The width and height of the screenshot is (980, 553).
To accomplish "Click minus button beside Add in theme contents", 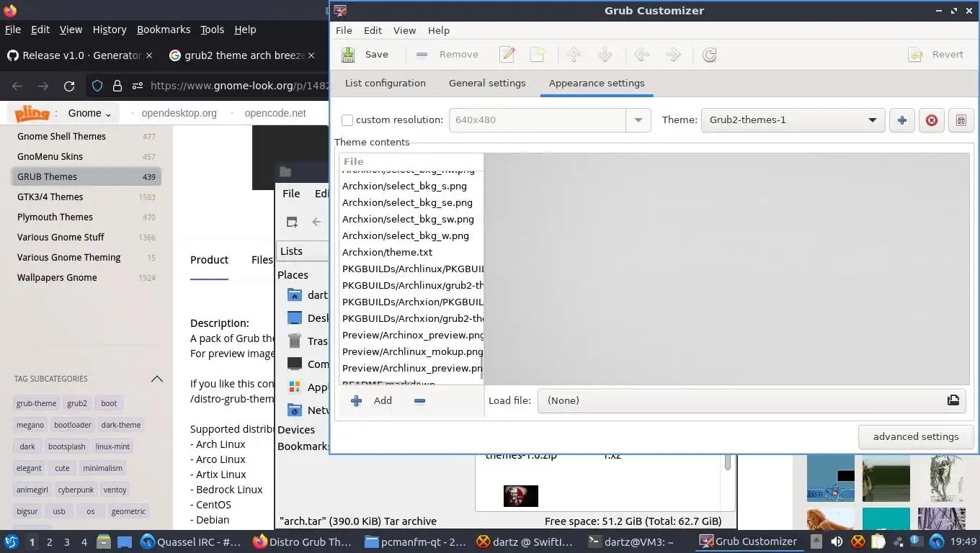I will [x=419, y=401].
